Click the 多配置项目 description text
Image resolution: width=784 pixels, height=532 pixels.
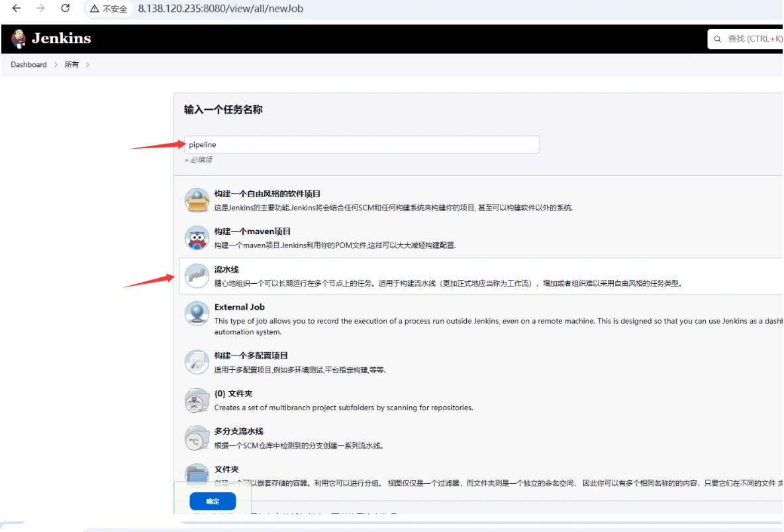[300, 370]
